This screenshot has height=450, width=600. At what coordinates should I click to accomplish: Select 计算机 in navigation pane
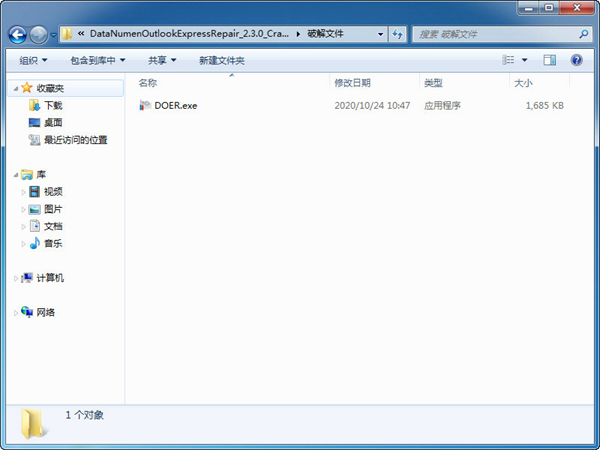tap(50, 278)
